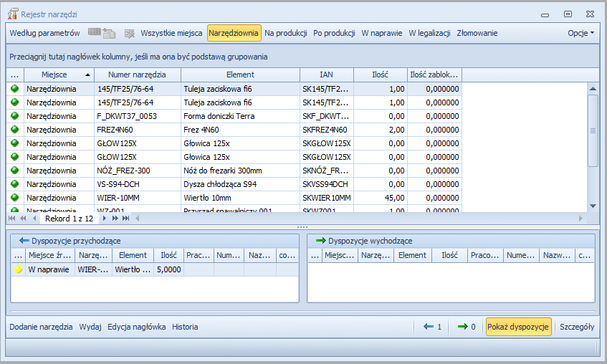The width and height of the screenshot is (607, 364).
Task: Open the Szczegóły details
Action: pyautogui.click(x=577, y=327)
